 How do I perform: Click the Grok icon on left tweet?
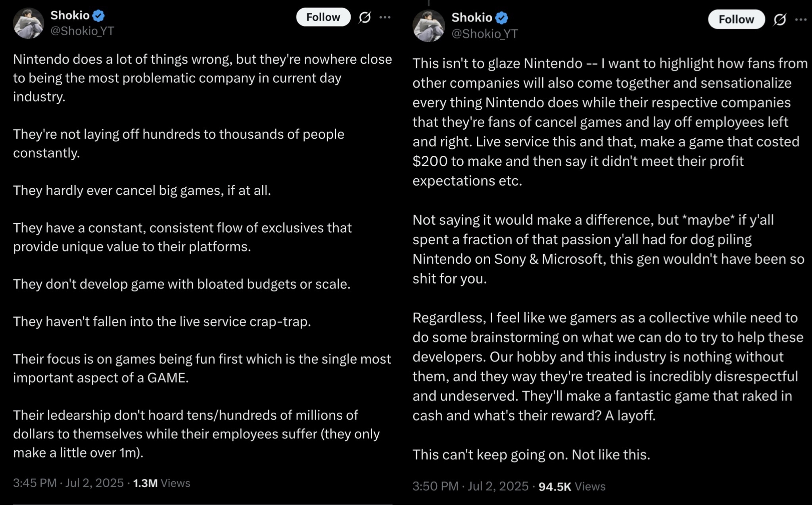click(365, 17)
